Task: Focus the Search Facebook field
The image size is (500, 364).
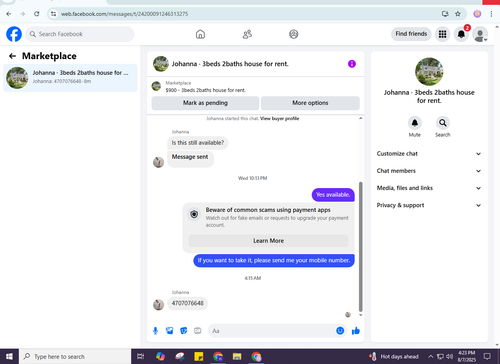Action: point(80,34)
